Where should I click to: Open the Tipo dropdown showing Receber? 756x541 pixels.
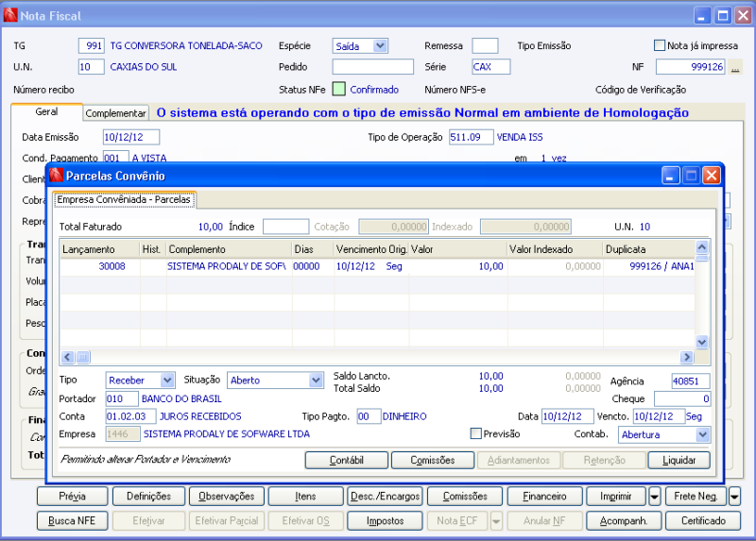167,380
